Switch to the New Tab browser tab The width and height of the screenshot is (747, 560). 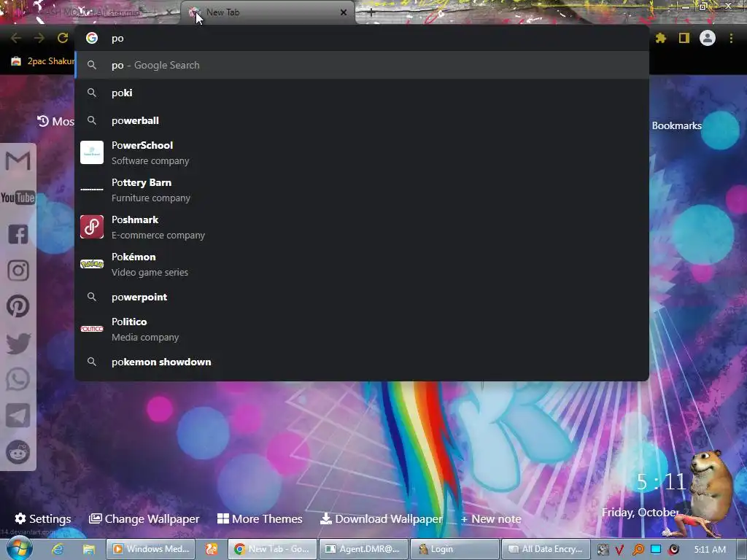pyautogui.click(x=267, y=12)
